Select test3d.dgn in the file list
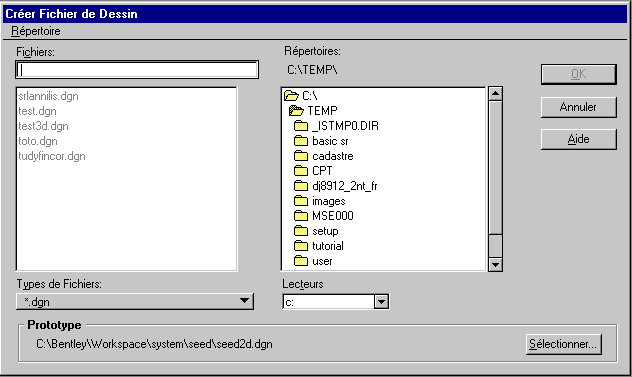This screenshot has width=632, height=377. [43, 126]
